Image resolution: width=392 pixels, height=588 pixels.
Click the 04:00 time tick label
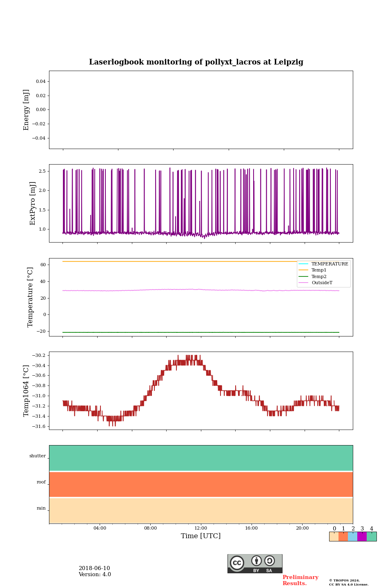(100, 528)
